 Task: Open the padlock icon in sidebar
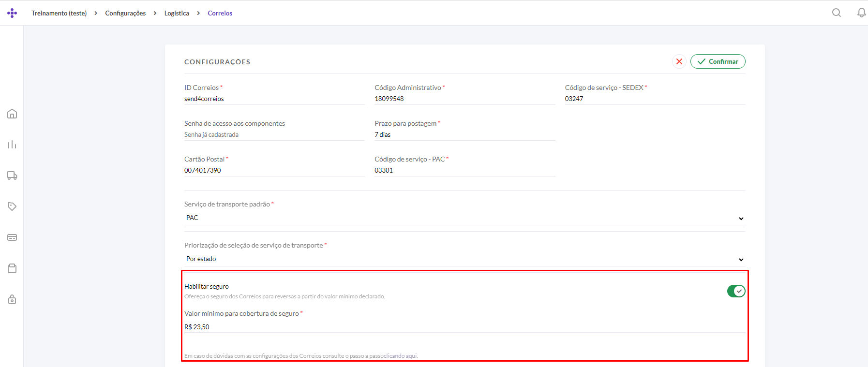[x=12, y=299]
